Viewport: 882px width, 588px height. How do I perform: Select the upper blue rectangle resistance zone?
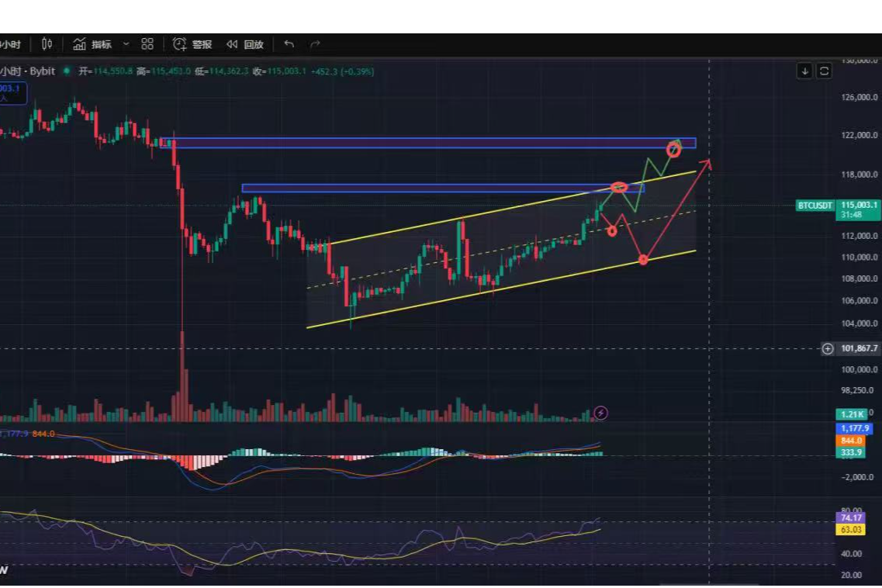[427, 144]
